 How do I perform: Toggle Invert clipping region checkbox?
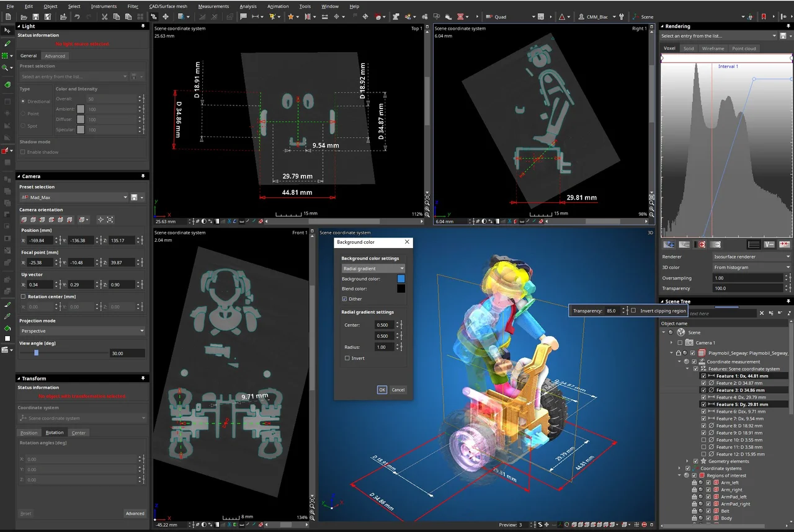click(x=633, y=311)
